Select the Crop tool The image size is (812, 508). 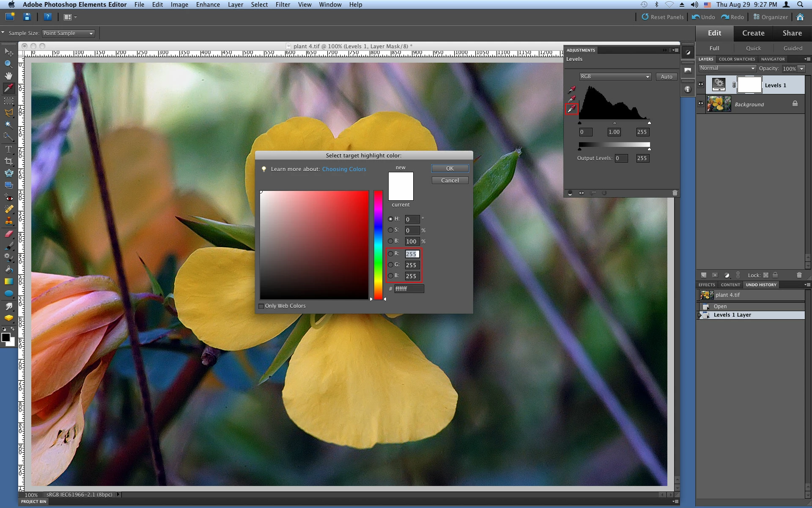[8, 161]
